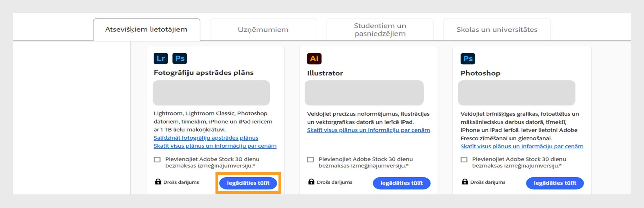Screen dimensions: 644x208
Task: Click the Illustrator Ai icon
Action: coord(314,59)
